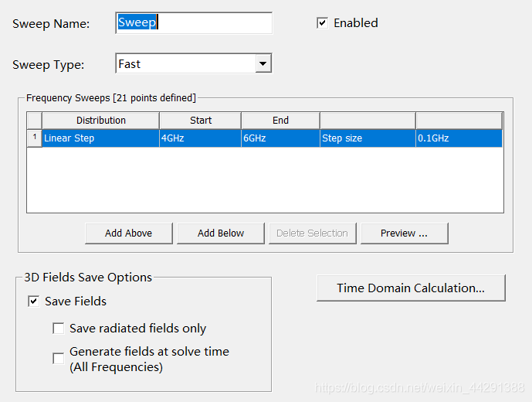The width and height of the screenshot is (532, 402).
Task: Click the Sweep Name input field
Action: [194, 22]
